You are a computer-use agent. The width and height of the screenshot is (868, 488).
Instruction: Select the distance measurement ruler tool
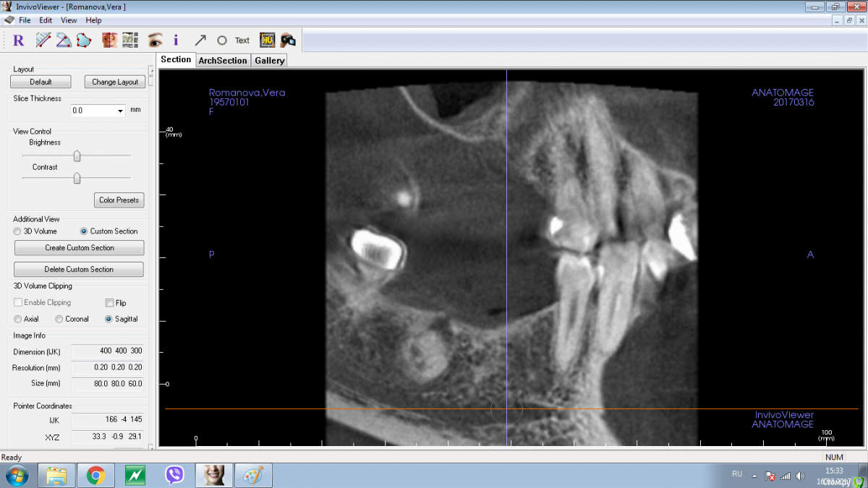pos(43,40)
